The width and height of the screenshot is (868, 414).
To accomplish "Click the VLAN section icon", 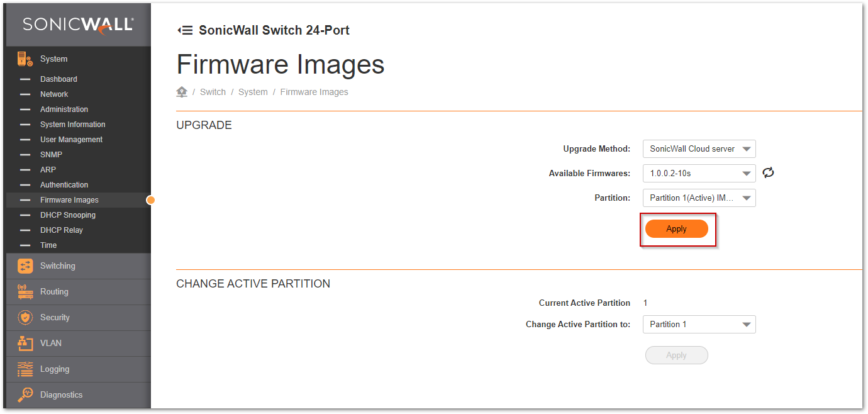I will pyautogui.click(x=25, y=344).
